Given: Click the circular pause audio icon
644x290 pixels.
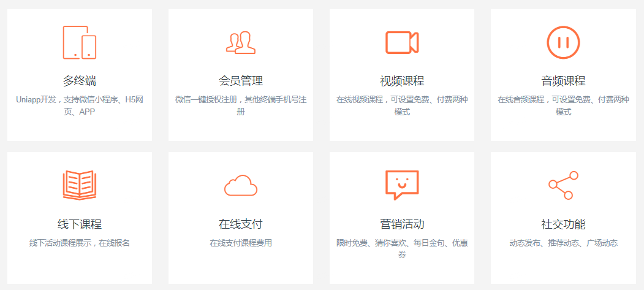Looking at the screenshot, I should pos(563,42).
